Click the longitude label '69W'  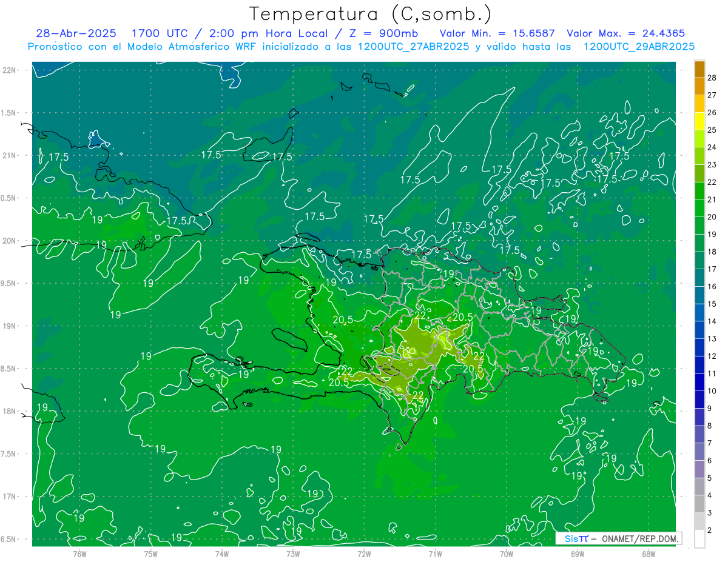point(578,554)
